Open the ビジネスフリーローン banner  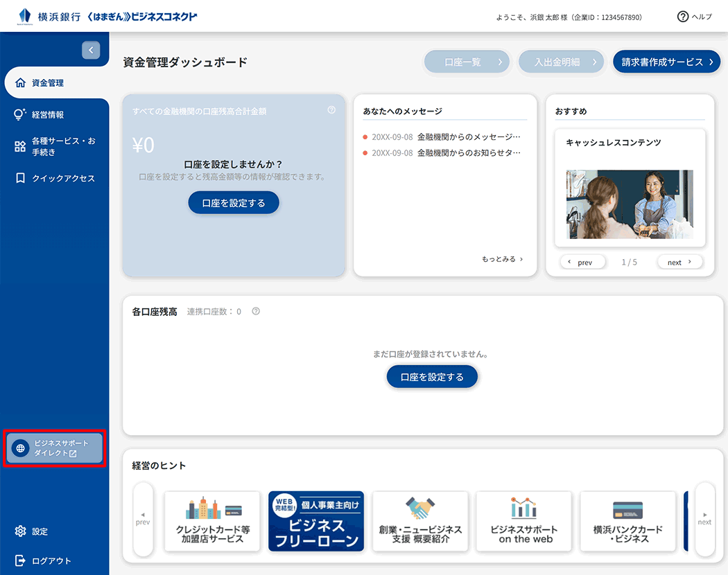pyautogui.click(x=316, y=522)
